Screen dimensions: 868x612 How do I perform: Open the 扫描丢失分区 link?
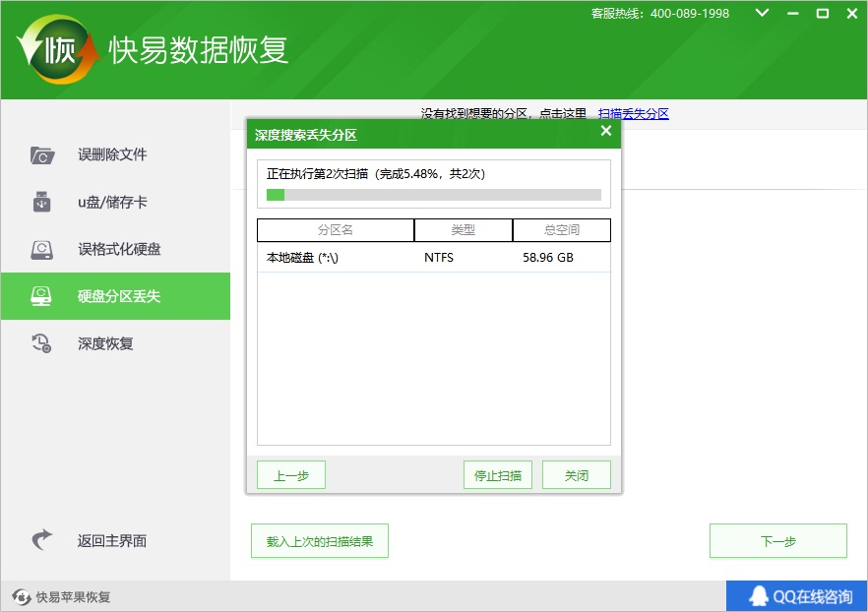[x=634, y=114]
